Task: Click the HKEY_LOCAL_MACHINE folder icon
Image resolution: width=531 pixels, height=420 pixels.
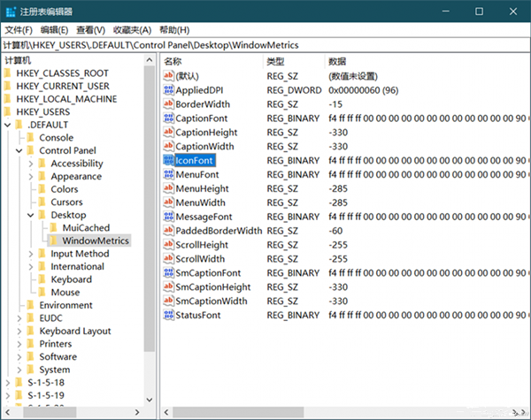Action: [x=8, y=99]
